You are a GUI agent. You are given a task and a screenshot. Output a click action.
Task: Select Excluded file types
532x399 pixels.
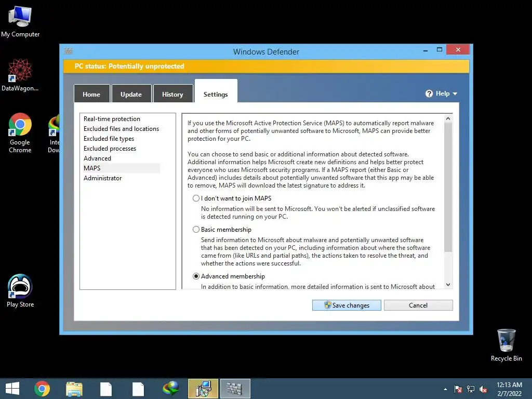point(109,138)
